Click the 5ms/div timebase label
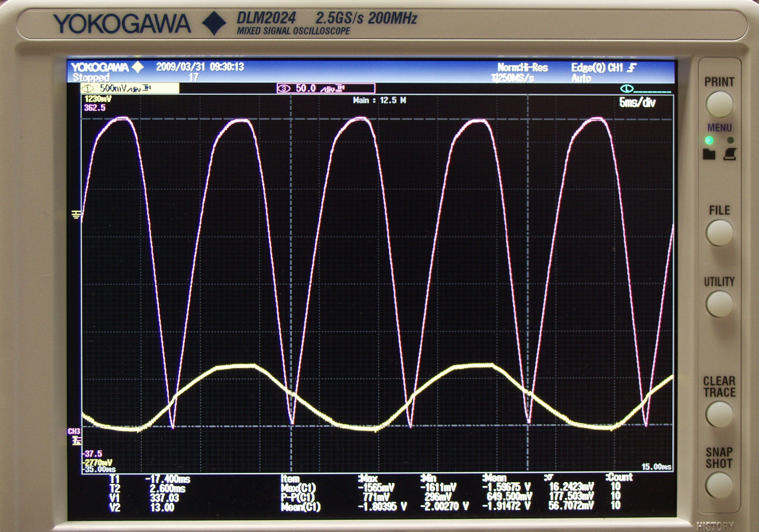 (637, 103)
